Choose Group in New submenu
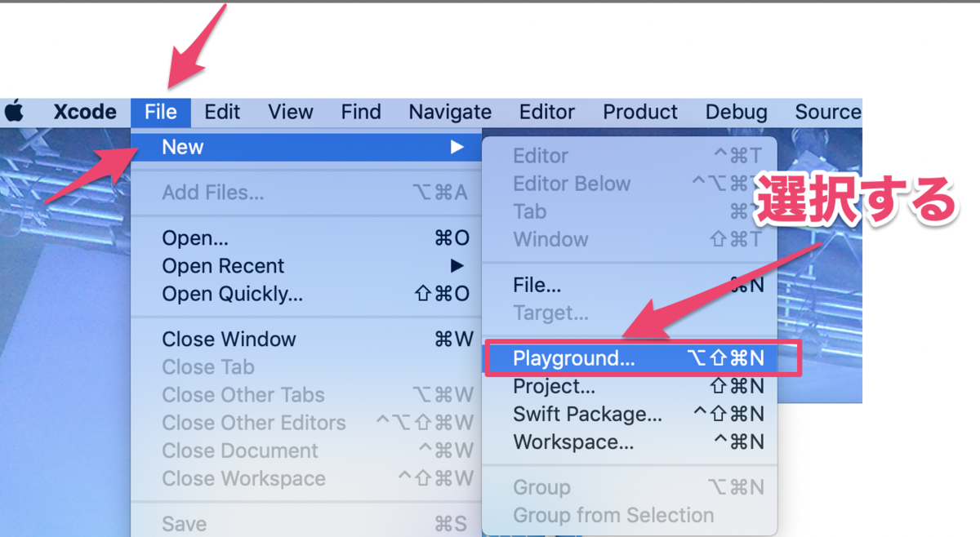 click(629, 487)
